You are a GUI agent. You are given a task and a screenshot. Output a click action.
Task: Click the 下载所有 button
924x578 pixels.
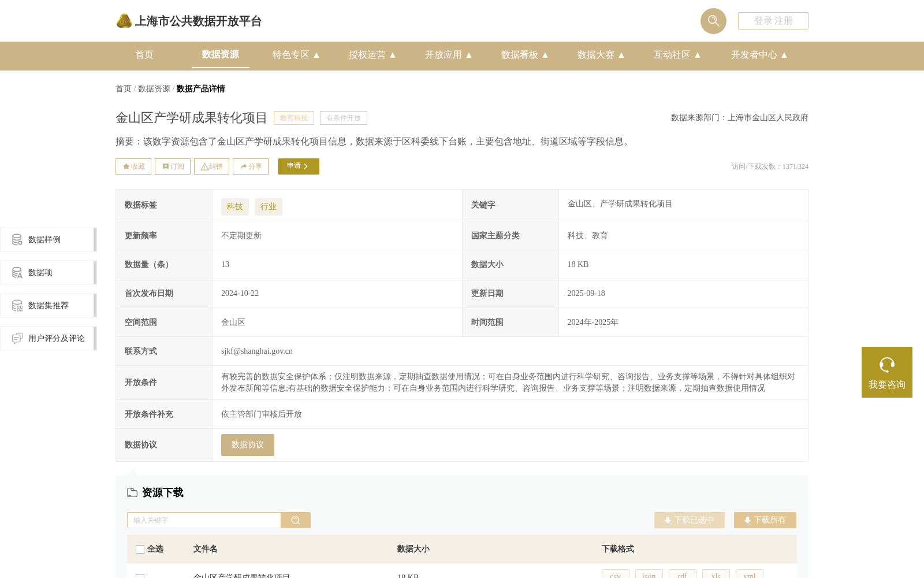(765, 520)
